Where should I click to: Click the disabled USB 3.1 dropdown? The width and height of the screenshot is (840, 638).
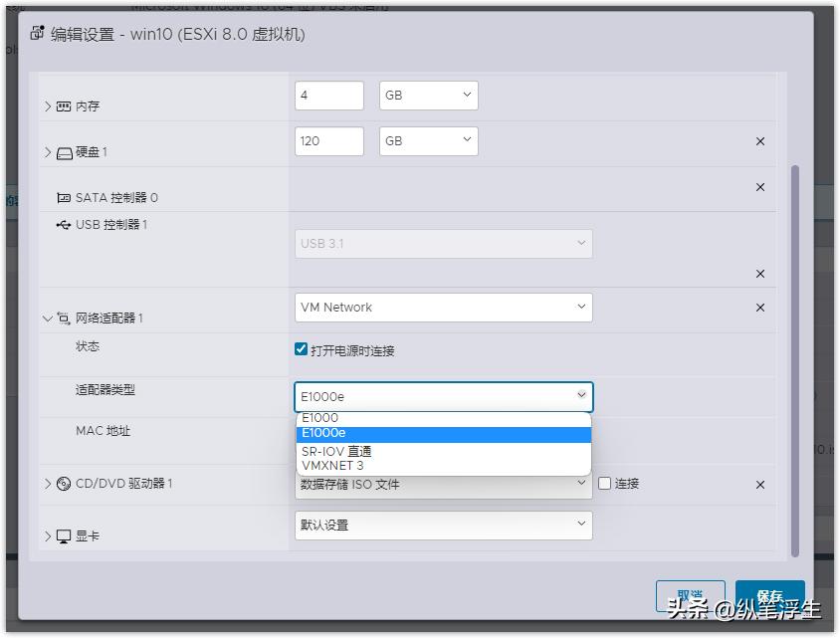(444, 244)
